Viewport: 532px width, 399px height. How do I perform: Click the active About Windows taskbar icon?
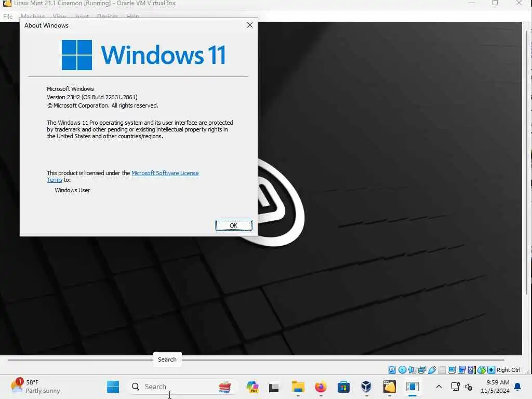point(412,387)
